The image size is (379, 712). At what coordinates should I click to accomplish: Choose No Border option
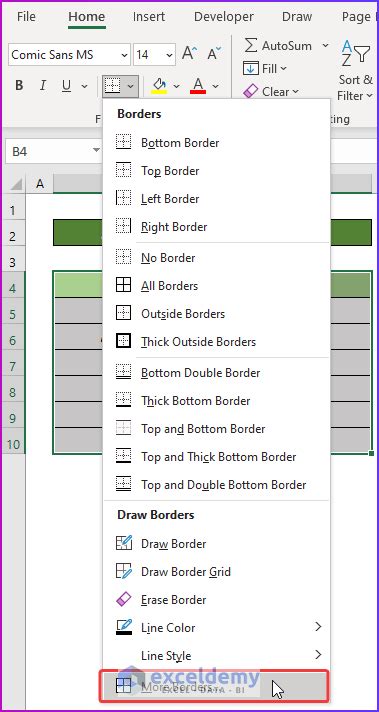pos(216,258)
